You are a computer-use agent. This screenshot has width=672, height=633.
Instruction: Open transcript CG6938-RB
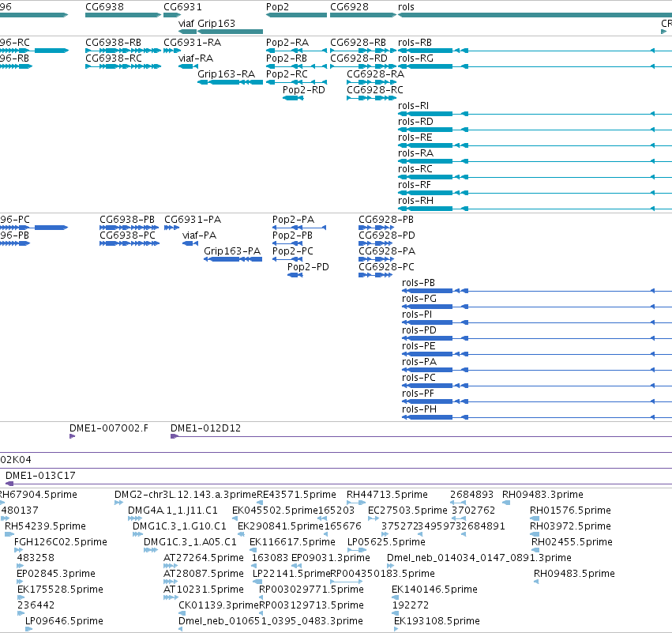113,43
